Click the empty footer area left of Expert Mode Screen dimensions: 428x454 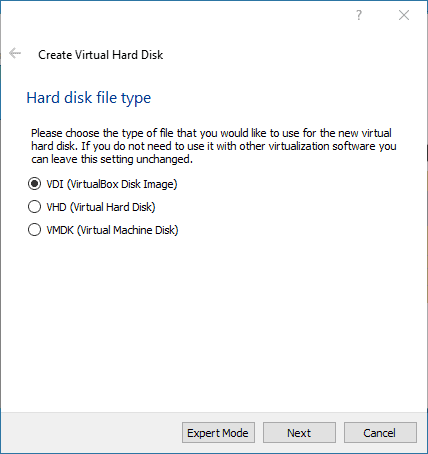point(92,433)
